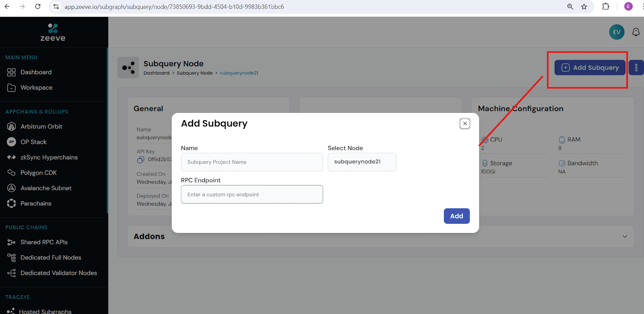Click the Arbitrum Orbit icon
644x314 pixels.
pyautogui.click(x=11, y=127)
